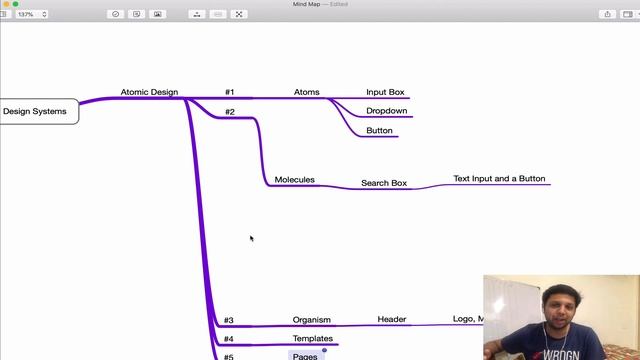Select the Organism node

tap(311, 320)
